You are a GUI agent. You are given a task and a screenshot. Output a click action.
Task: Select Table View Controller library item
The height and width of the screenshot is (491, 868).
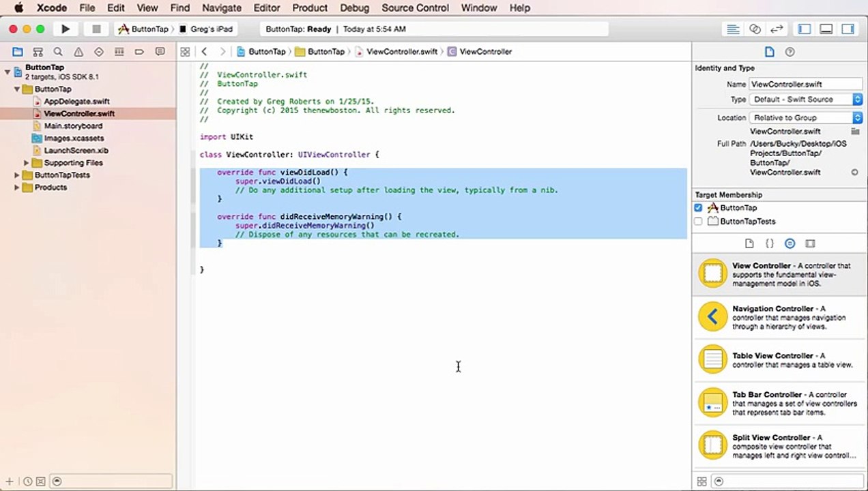[780, 360]
